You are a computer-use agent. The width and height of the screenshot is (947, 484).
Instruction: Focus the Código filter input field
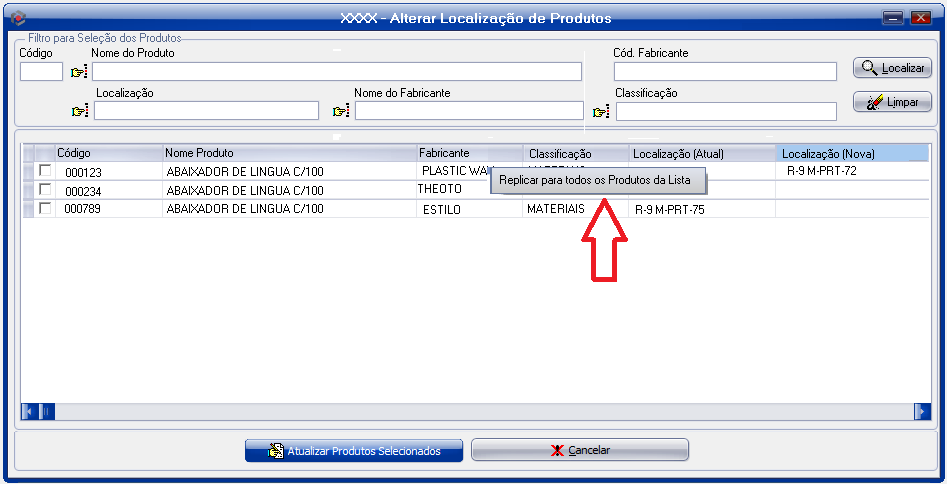point(41,72)
